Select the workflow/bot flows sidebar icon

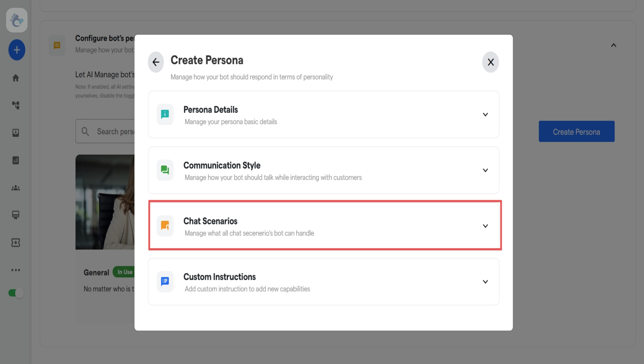pyautogui.click(x=16, y=105)
